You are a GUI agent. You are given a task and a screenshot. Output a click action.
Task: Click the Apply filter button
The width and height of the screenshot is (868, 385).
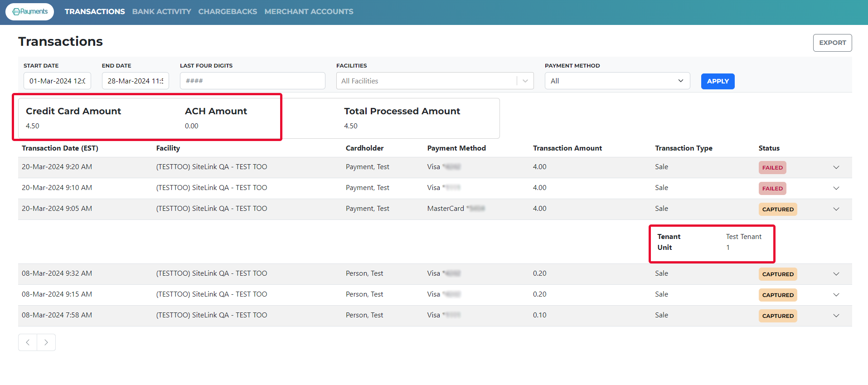(x=718, y=81)
